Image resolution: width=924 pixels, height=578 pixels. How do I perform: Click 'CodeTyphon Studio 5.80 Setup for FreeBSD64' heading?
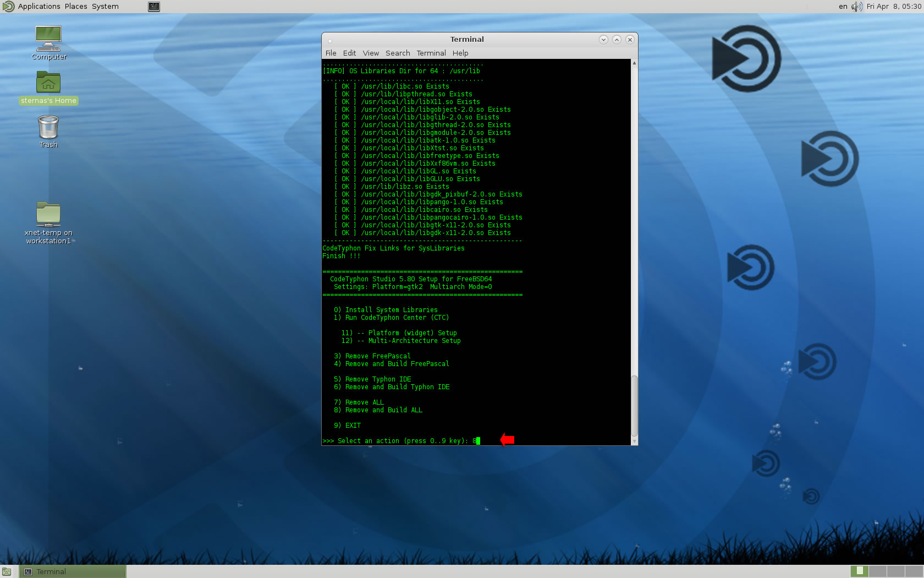point(411,279)
